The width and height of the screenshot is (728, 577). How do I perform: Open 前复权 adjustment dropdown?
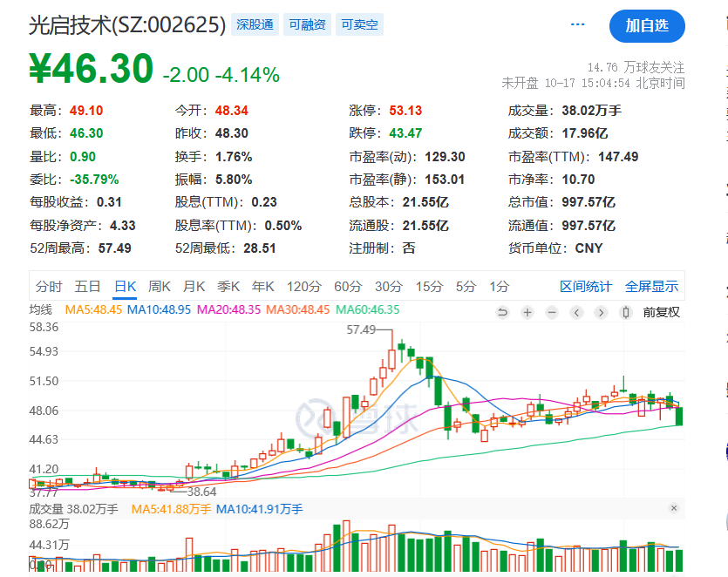[661, 312]
